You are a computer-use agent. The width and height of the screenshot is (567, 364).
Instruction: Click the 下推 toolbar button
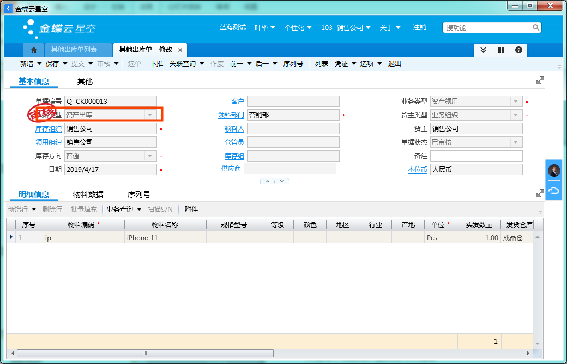click(x=157, y=64)
